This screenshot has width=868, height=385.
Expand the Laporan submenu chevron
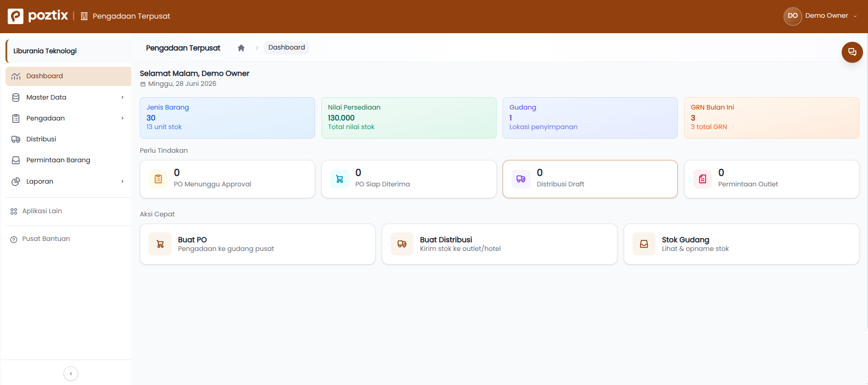tap(123, 181)
